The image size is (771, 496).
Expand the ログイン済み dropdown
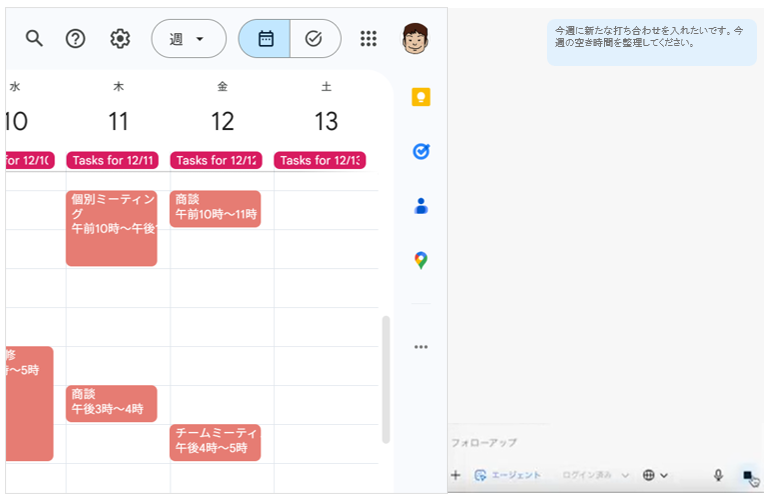[595, 475]
